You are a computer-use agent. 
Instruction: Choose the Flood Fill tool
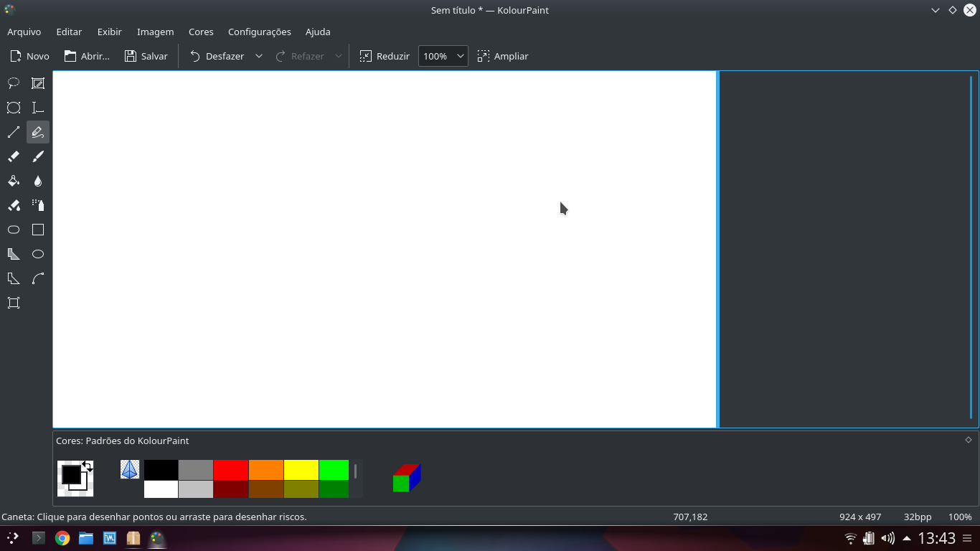tap(13, 181)
